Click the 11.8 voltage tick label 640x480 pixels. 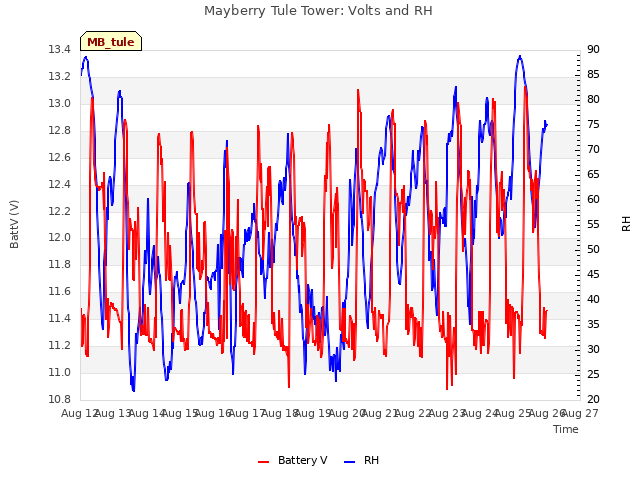point(59,264)
